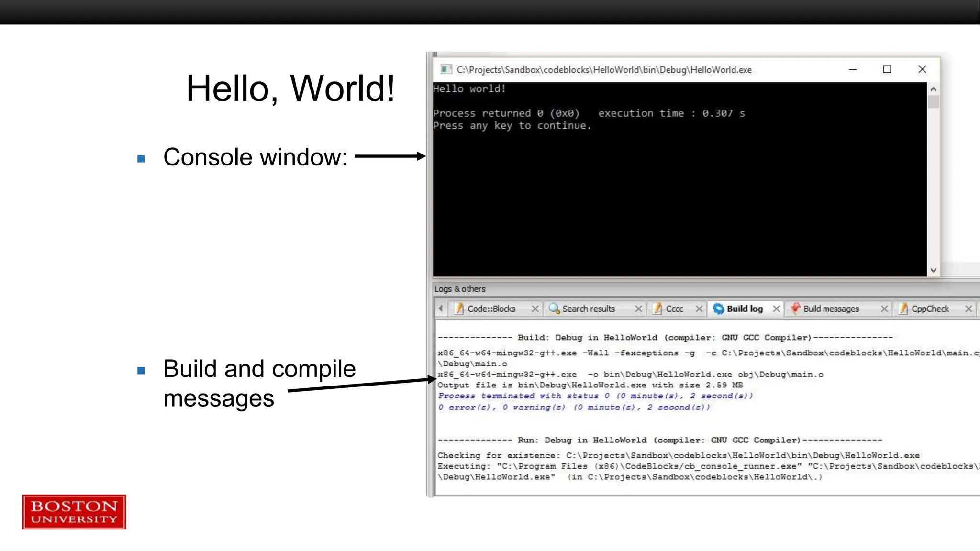Click the 'Run: Debug in HelloWorld' header line

pyautogui.click(x=660, y=440)
